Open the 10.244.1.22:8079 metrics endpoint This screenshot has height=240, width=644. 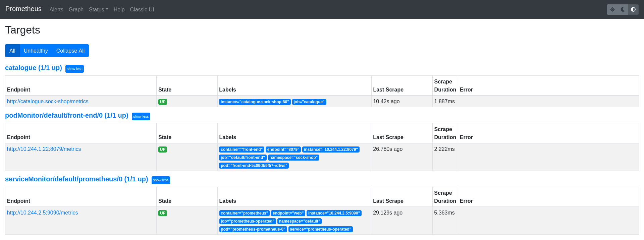tap(44, 149)
